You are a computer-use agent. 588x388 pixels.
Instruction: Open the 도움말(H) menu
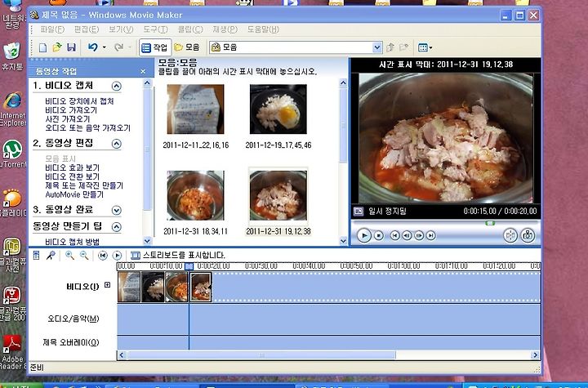263,29
